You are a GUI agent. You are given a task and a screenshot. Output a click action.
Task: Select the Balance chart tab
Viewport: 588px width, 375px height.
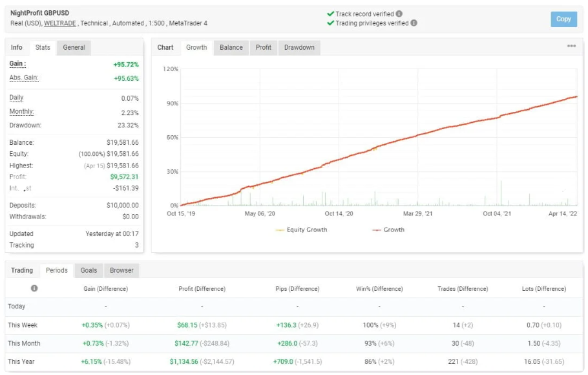[x=231, y=47]
